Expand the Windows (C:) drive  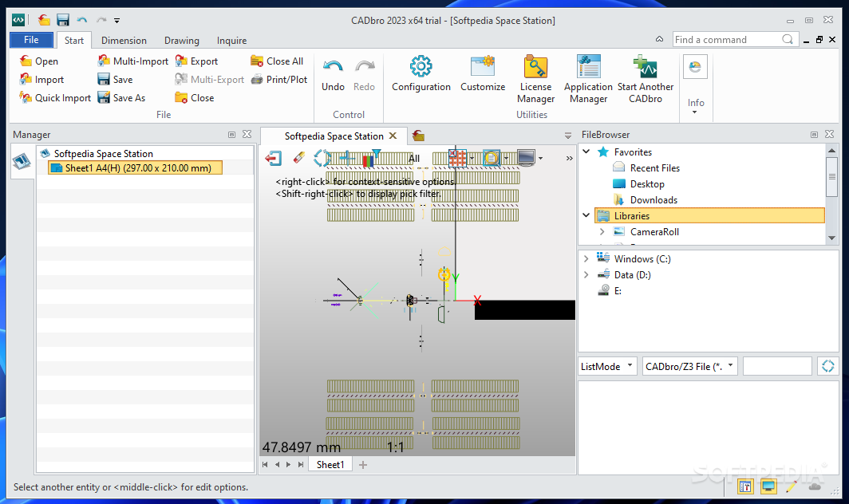pyautogui.click(x=586, y=258)
